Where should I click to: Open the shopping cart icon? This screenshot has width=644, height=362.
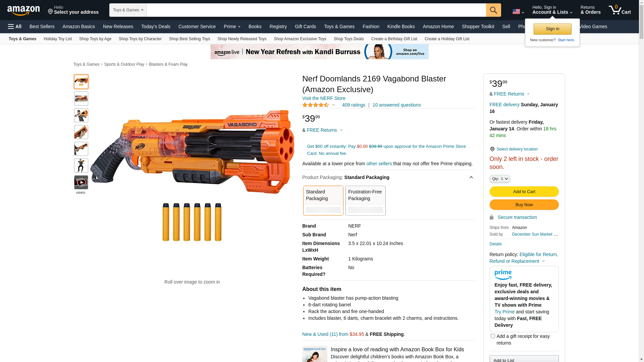coord(620,10)
